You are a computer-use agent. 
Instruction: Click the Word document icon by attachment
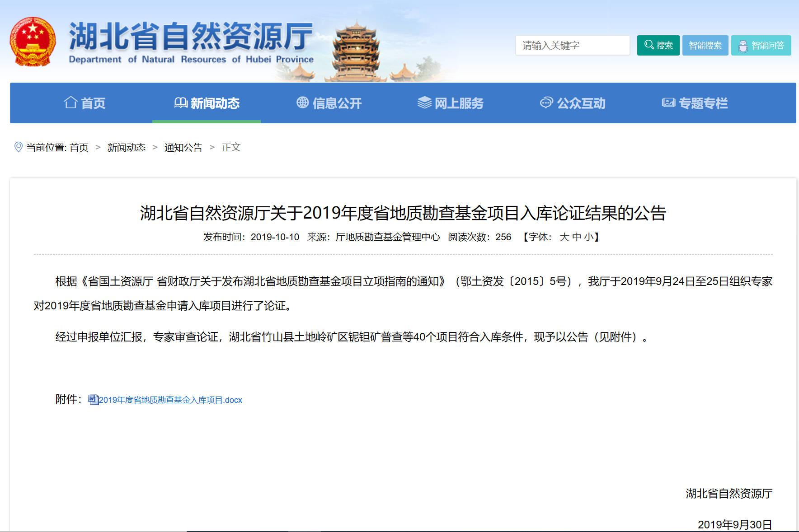[x=93, y=400]
